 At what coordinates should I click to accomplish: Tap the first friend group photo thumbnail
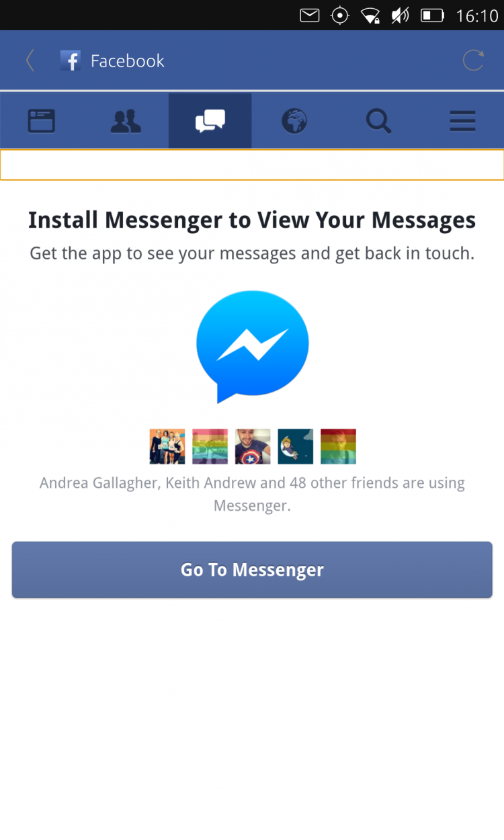[167, 446]
